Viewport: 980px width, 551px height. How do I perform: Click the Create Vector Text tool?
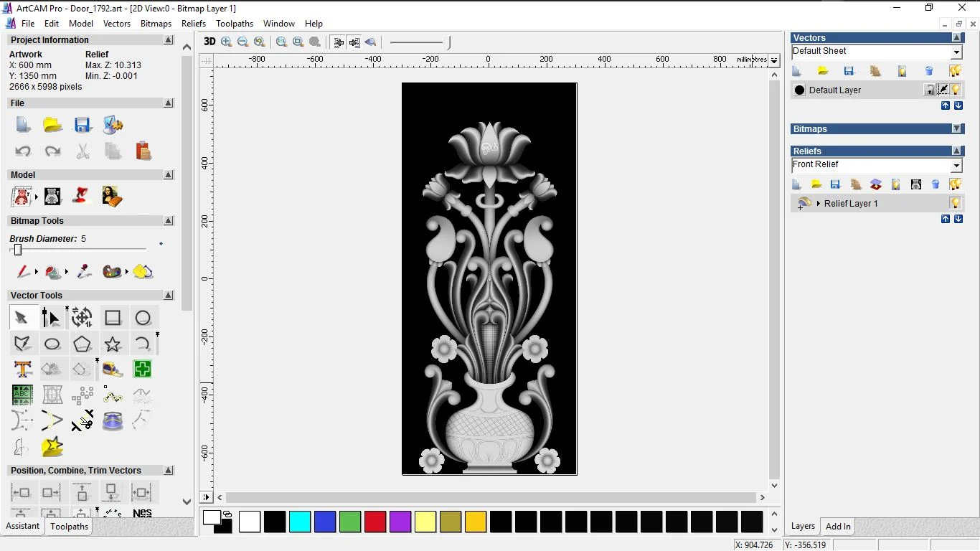pos(23,369)
